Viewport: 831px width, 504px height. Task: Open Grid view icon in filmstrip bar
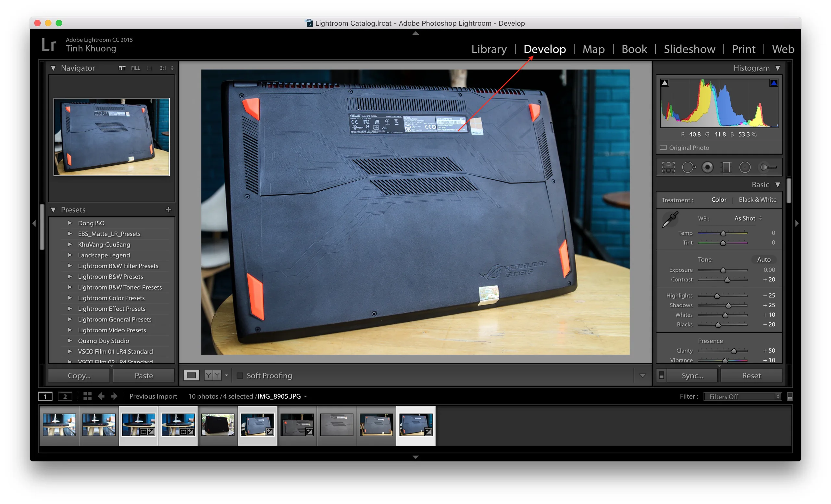pyautogui.click(x=87, y=396)
